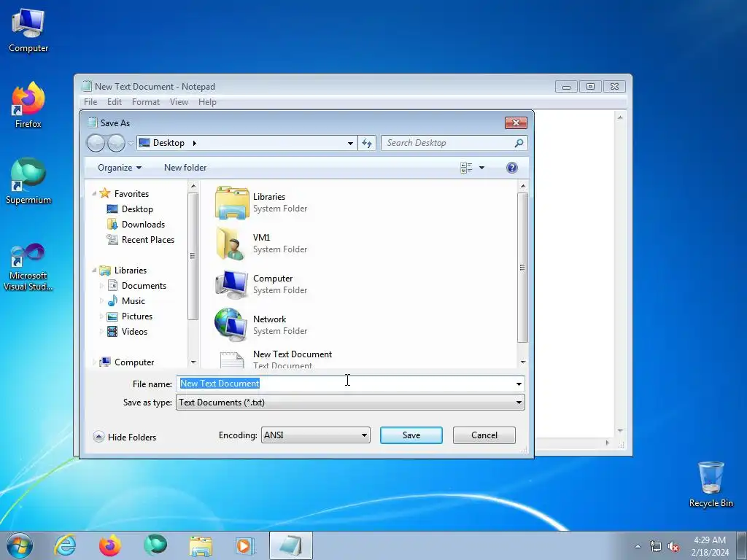747x560 pixels.
Task: Select the VM1 user folder icon
Action: [x=231, y=244]
